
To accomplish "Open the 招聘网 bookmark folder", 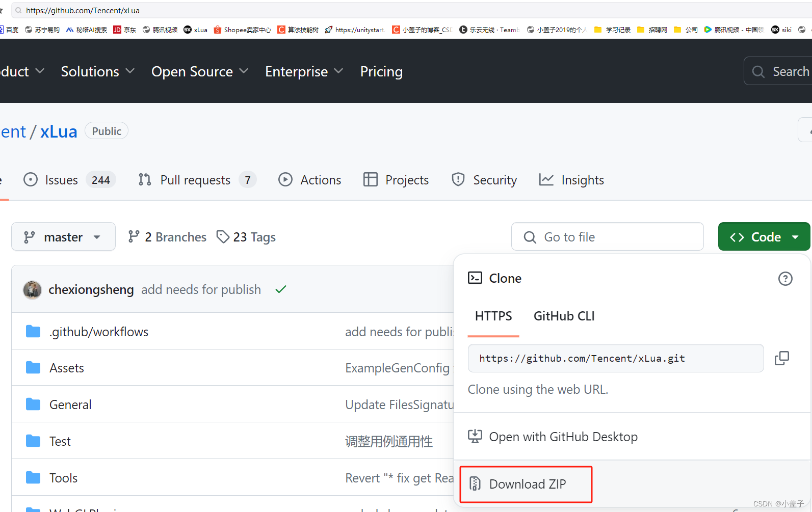I will click(652, 30).
